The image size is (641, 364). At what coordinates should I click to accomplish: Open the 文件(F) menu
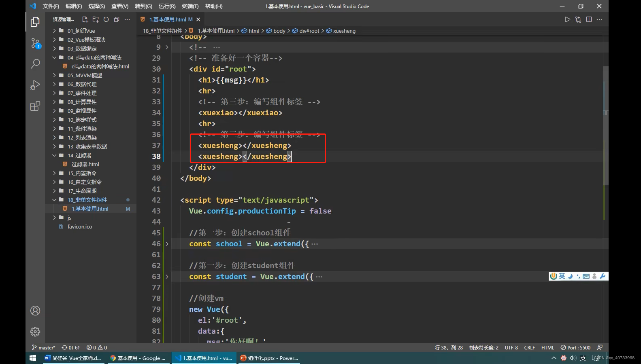tap(51, 6)
